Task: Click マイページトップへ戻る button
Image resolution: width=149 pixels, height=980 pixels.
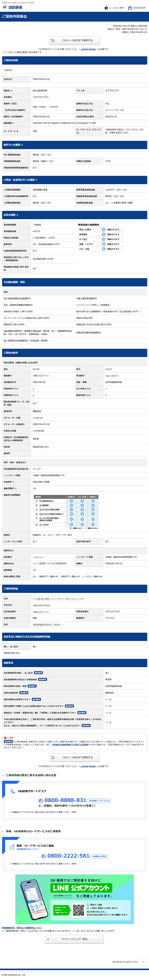Action: (75, 939)
